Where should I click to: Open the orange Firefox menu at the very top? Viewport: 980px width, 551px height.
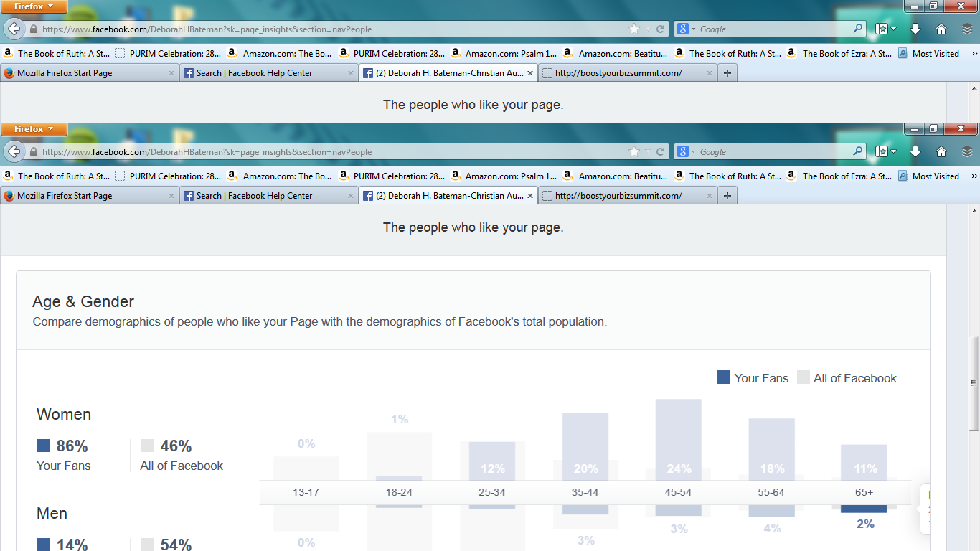click(x=34, y=7)
